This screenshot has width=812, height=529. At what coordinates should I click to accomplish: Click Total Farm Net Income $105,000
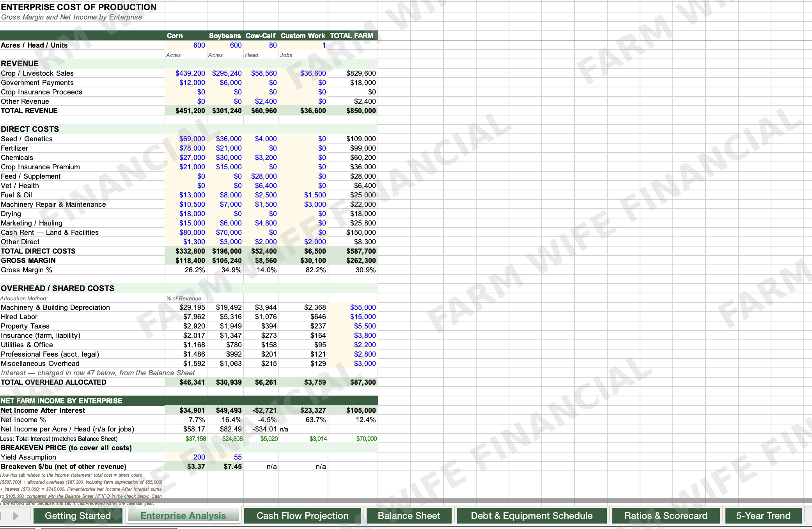pos(353,410)
